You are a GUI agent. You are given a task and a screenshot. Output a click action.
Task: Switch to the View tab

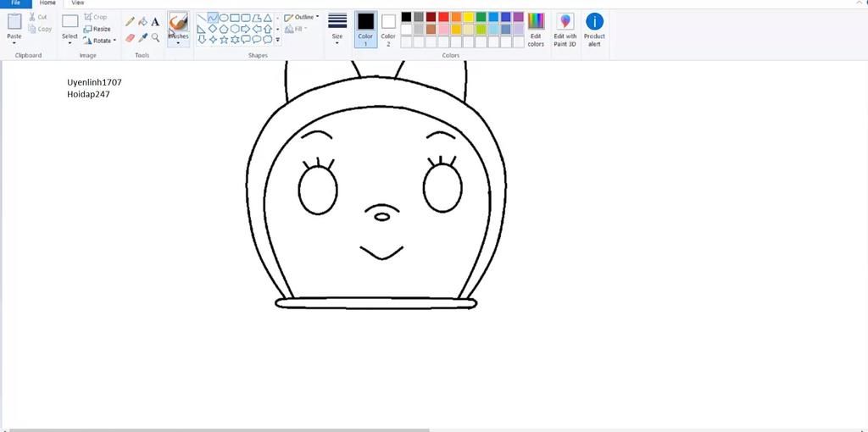pyautogui.click(x=78, y=3)
